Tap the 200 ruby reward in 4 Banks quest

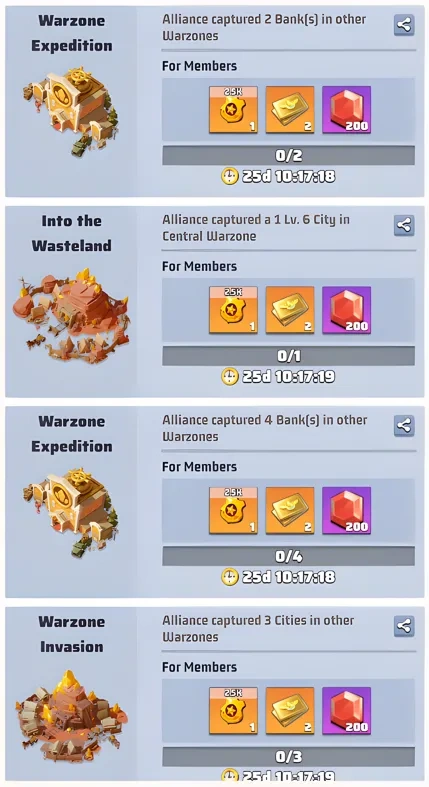pyautogui.click(x=347, y=510)
